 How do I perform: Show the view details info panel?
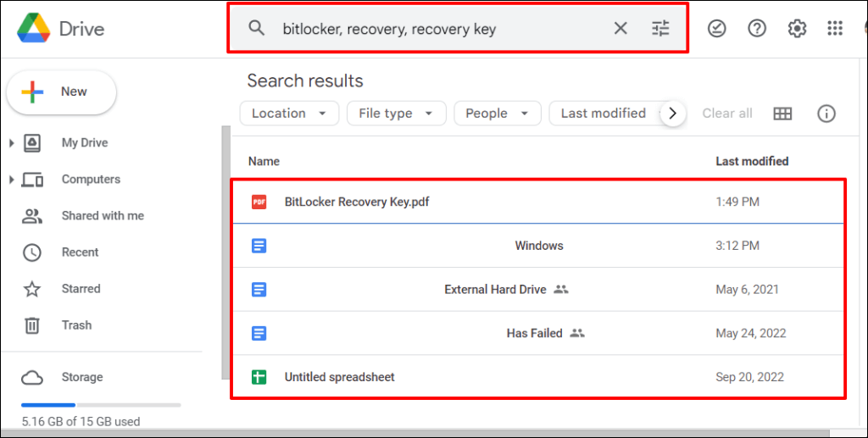point(826,114)
